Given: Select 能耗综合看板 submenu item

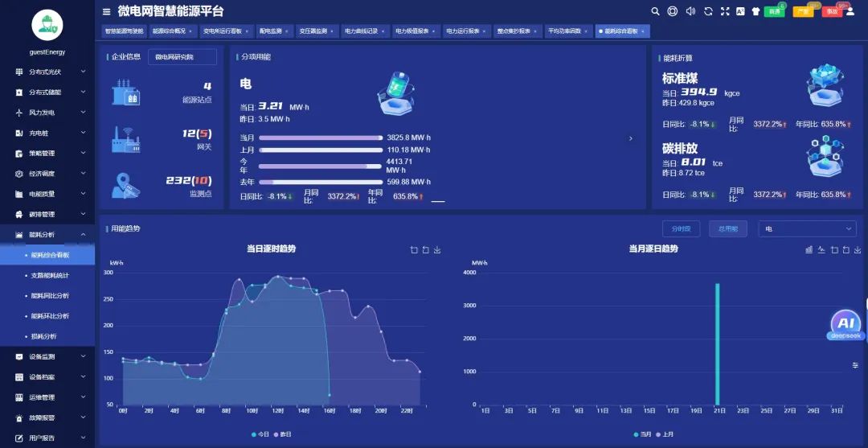Looking at the screenshot, I should [x=47, y=255].
